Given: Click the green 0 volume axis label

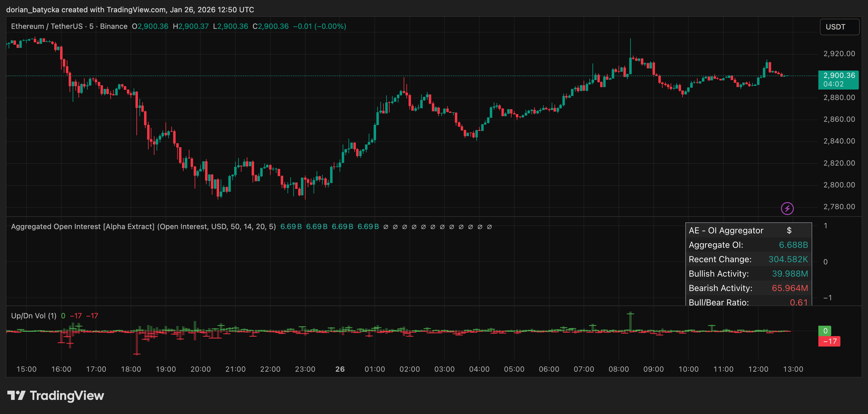Looking at the screenshot, I should point(825,331).
